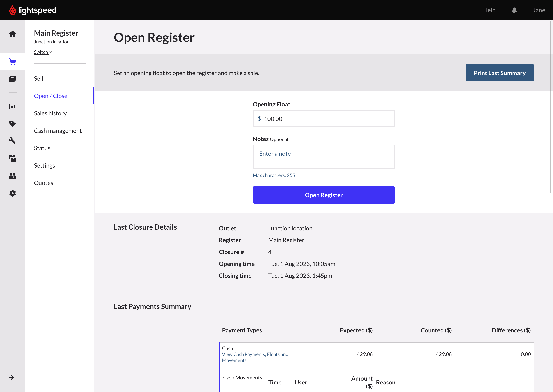Open the Inventory boxes icon
Viewport: 553px width, 392px height.
coord(13,158)
